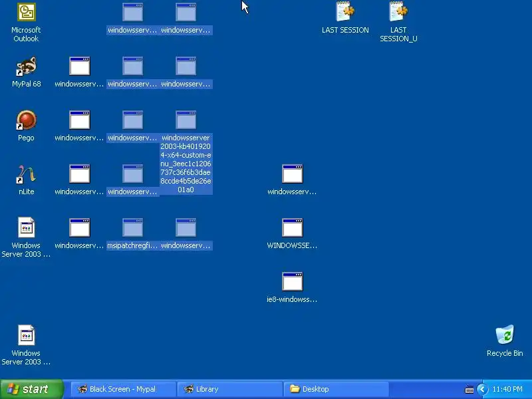The width and height of the screenshot is (532, 399).
Task: Switch to the Desktop folder taskbar button
Action: (x=336, y=389)
